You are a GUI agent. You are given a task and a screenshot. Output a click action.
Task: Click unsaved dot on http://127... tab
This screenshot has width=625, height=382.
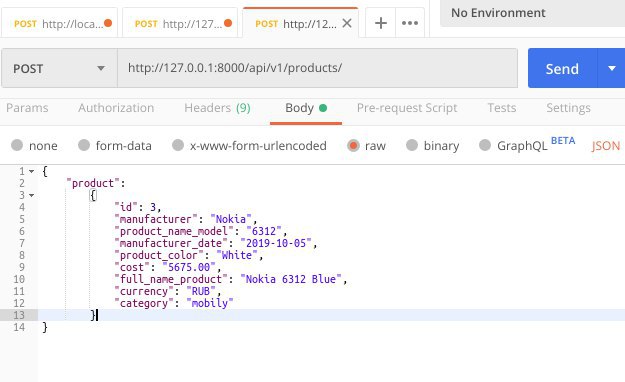(228, 23)
